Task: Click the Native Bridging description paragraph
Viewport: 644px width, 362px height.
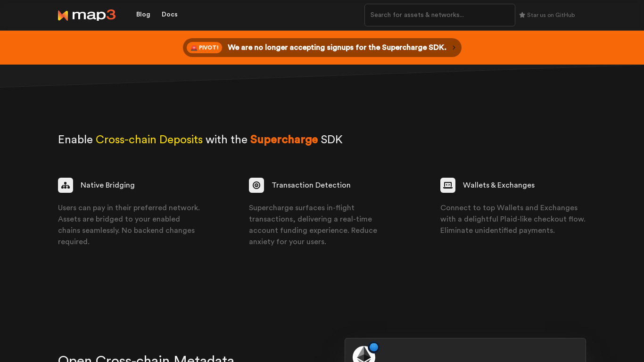Action: pyautogui.click(x=129, y=225)
